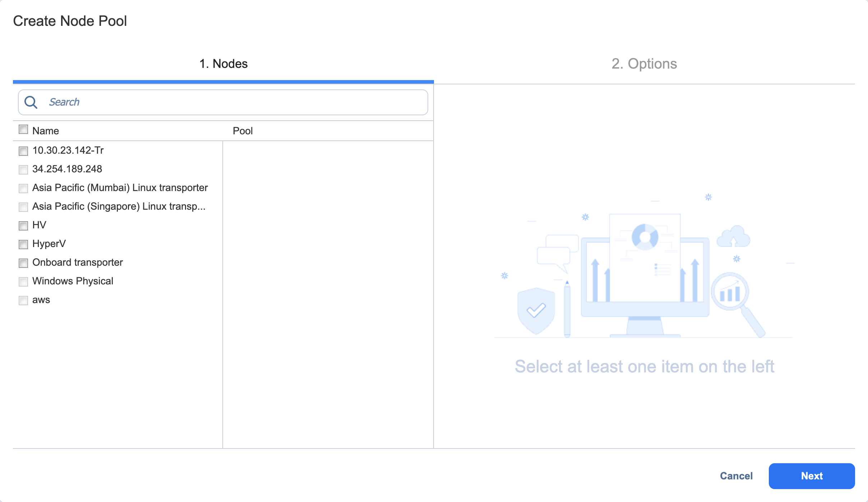
Task: Check the Onboard transporter node
Action: [x=23, y=263]
